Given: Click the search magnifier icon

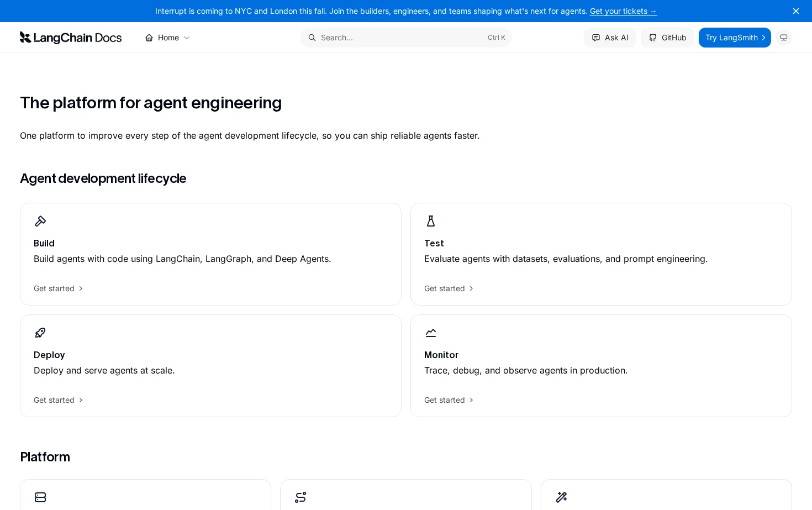Looking at the screenshot, I should (312, 38).
